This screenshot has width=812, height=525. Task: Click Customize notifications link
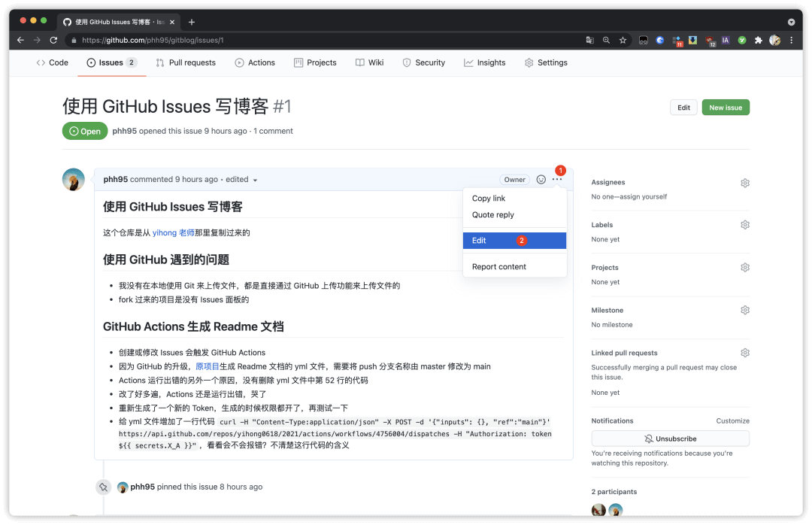tap(733, 421)
